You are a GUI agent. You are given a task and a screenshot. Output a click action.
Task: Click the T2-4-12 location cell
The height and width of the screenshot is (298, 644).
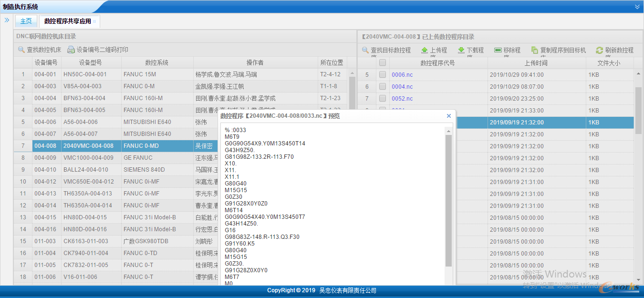click(x=333, y=74)
